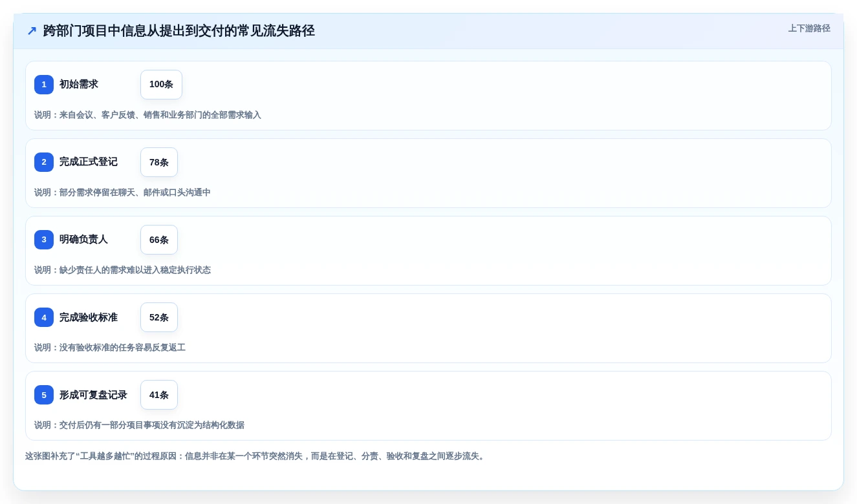Image resolution: width=857 pixels, height=504 pixels.
Task: Click the arrow icon beside the title
Action: point(32,30)
